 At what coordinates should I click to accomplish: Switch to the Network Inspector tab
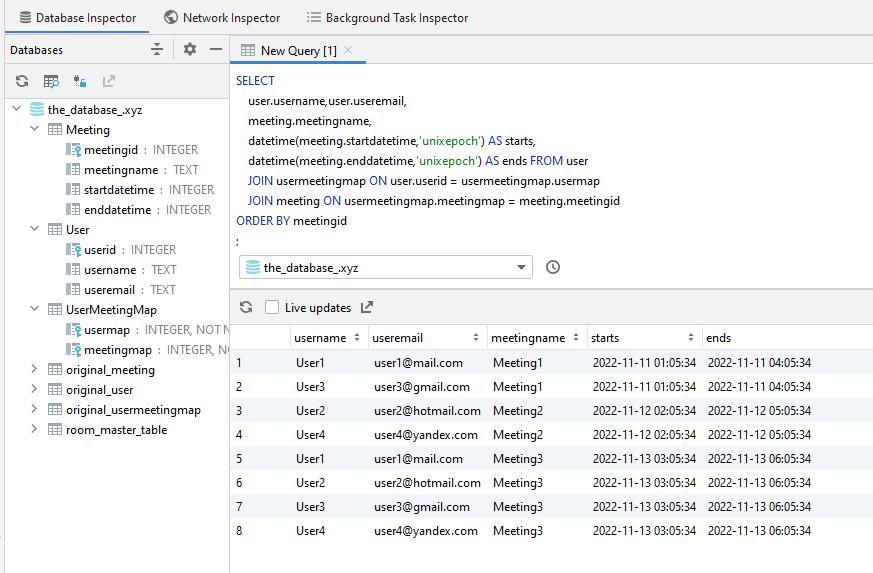coord(222,18)
